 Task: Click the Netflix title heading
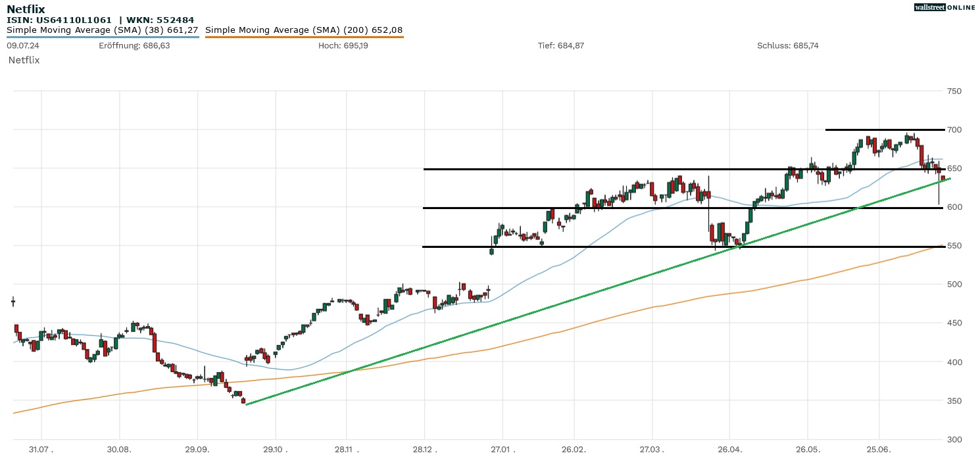[26, 9]
